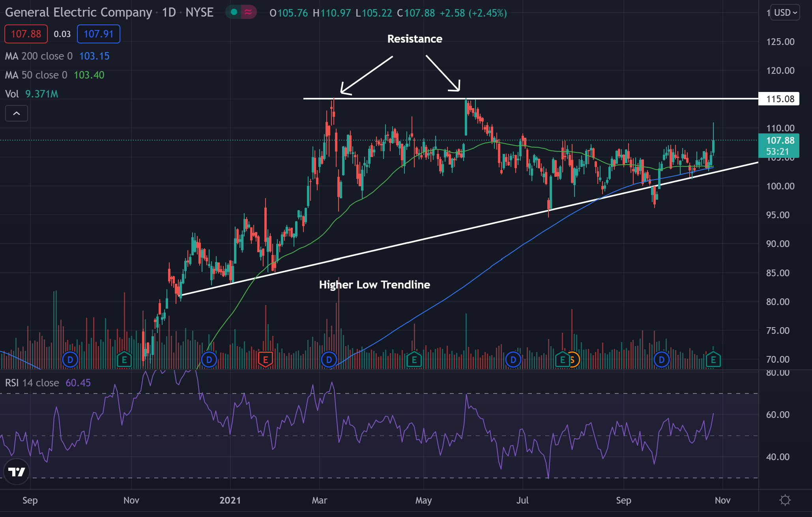Viewport: 812px width, 517px height.
Task: Click the 115.08 resistance price label
Action: point(779,99)
